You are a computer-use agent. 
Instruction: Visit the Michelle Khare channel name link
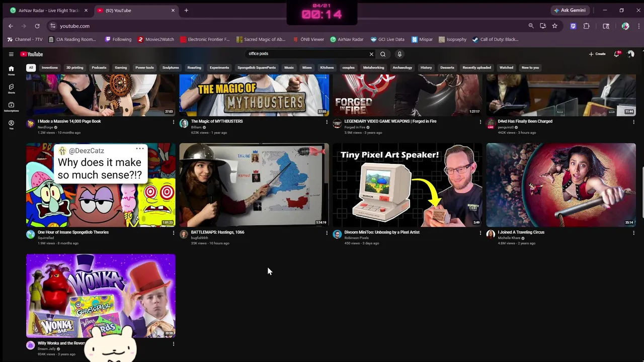(509, 238)
